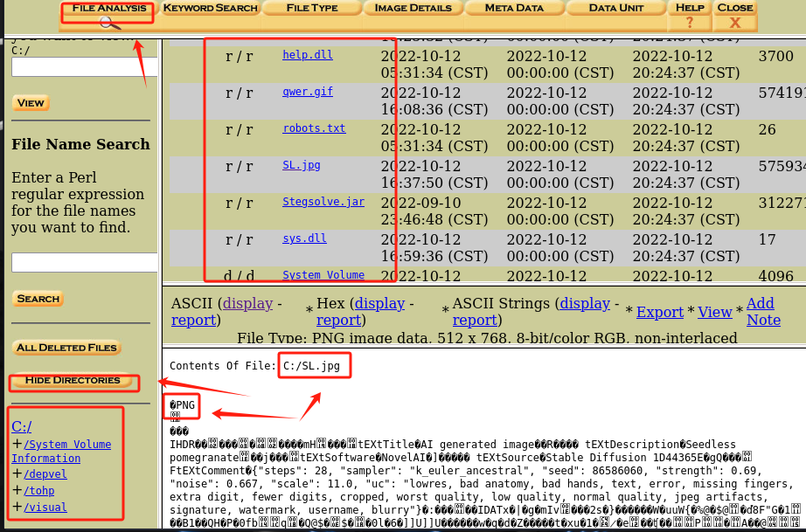Click the Export link
Viewport: 806px width, 532px height.
coord(660,312)
